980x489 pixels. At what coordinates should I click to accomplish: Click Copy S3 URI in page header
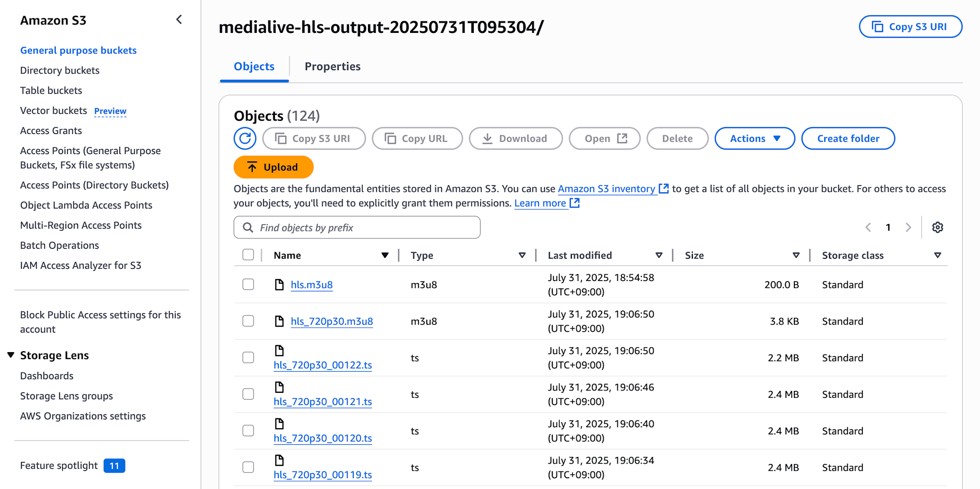[910, 26]
